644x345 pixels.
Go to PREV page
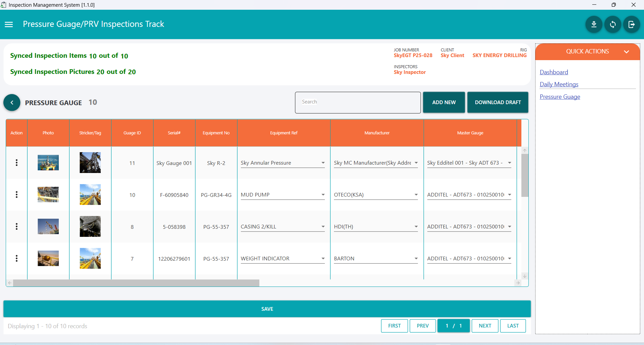click(x=423, y=326)
